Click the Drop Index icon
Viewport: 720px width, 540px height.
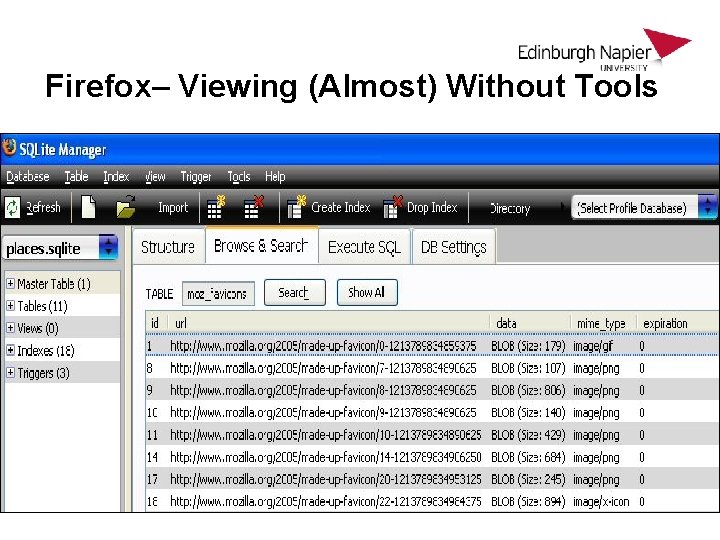point(393,207)
